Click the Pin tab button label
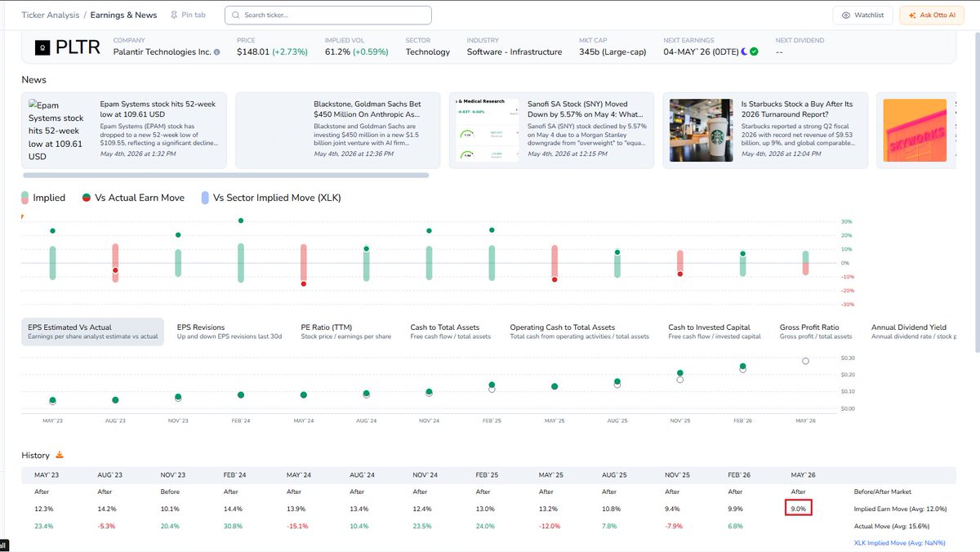Image resolution: width=980 pixels, height=552 pixels. click(194, 16)
